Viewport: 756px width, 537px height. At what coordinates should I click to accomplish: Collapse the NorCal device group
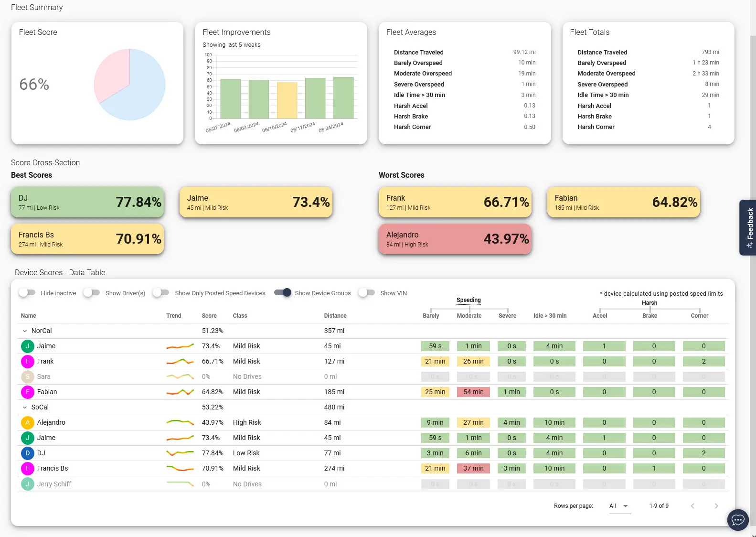[25, 331]
